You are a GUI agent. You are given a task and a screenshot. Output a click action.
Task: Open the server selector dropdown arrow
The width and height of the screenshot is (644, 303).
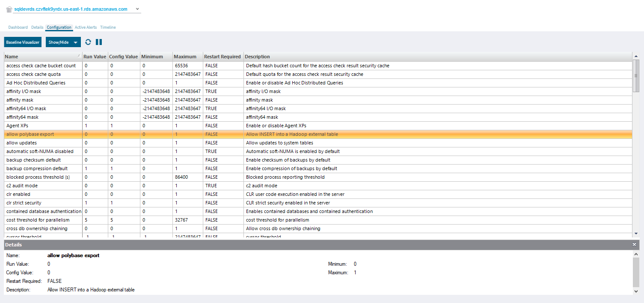click(x=137, y=9)
